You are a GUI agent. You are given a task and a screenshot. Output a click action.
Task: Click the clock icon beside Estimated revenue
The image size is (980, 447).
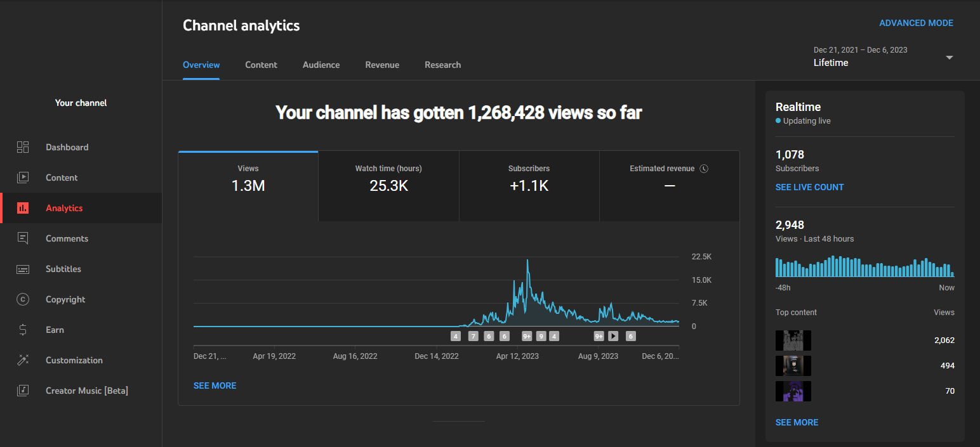pyautogui.click(x=703, y=169)
